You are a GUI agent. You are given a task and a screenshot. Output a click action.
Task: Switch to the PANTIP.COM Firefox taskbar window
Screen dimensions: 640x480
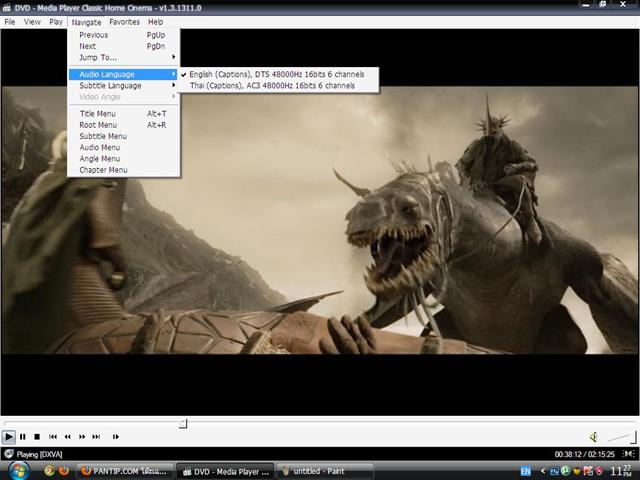click(x=125, y=471)
